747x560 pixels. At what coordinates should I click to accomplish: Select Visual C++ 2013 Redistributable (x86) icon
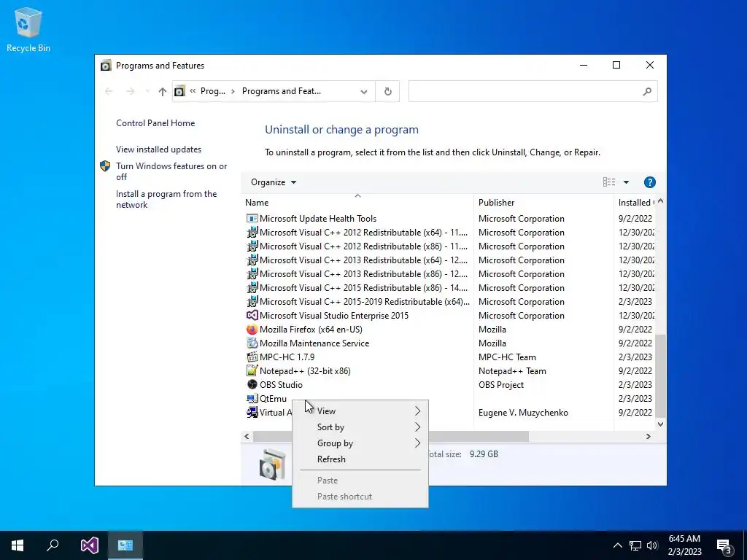252,274
